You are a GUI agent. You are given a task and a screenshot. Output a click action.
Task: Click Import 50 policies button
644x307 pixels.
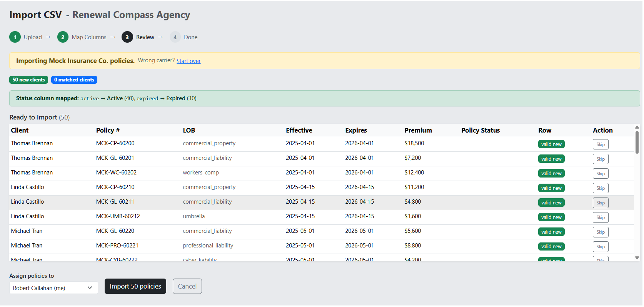pyautogui.click(x=135, y=286)
